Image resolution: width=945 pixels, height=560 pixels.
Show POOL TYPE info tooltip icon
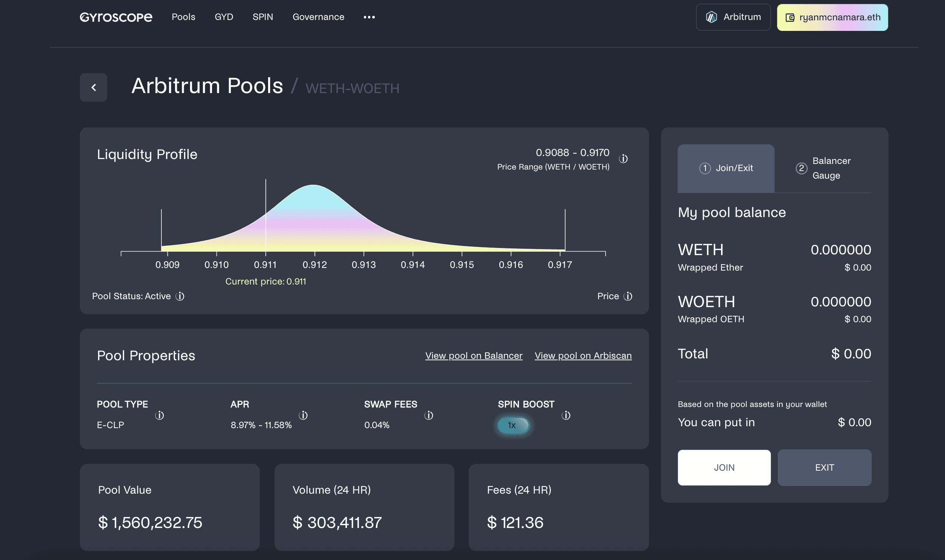(160, 415)
